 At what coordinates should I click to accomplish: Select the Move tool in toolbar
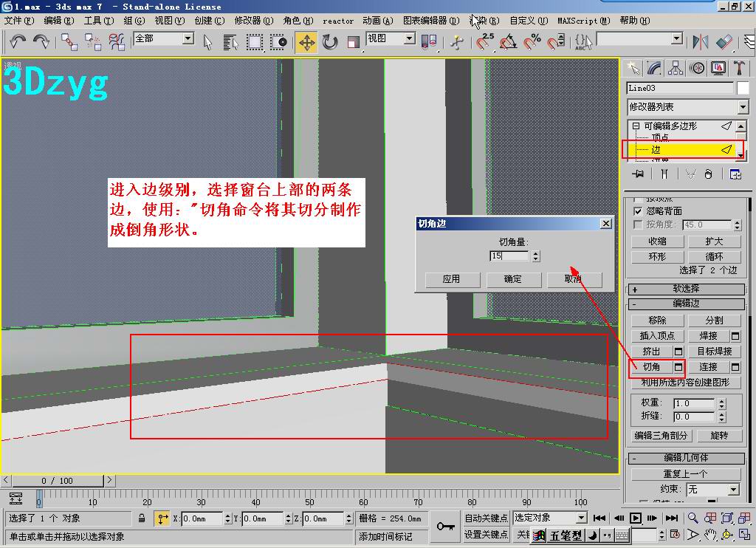(x=306, y=42)
